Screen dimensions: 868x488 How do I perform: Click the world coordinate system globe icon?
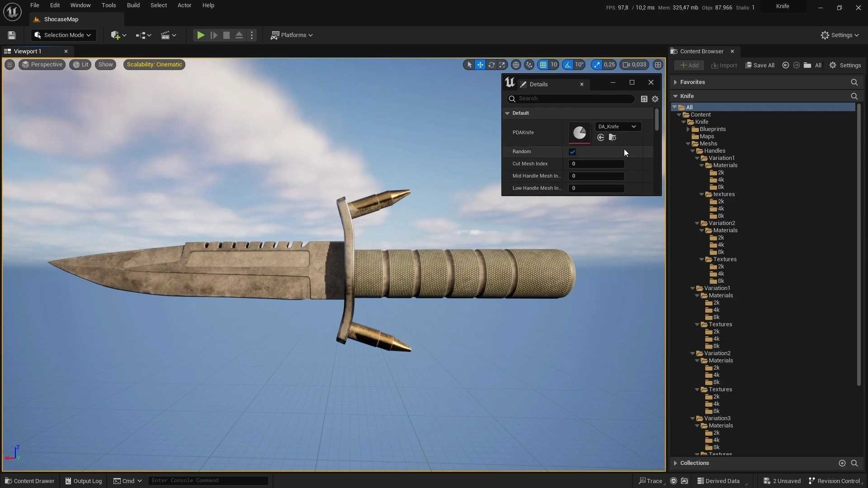pyautogui.click(x=516, y=65)
